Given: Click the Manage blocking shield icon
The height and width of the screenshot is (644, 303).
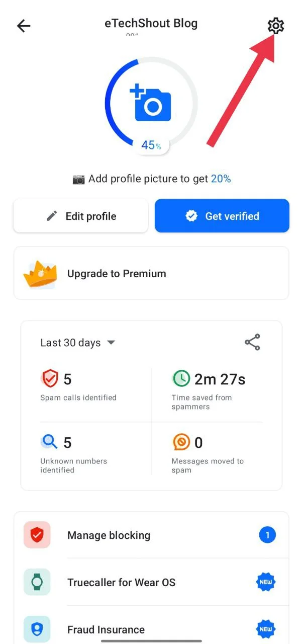Looking at the screenshot, I should coord(37,535).
